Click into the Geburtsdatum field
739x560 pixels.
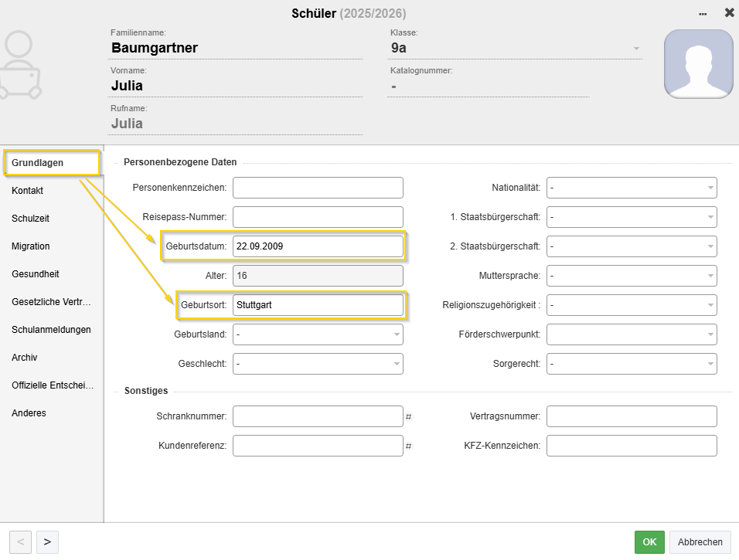pos(318,246)
